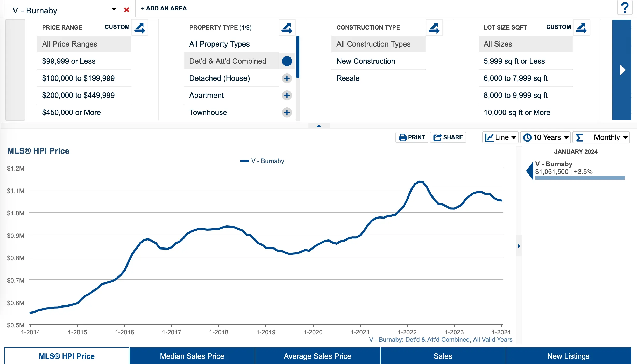Switch to the New Listings tab
637x364 pixels.
tap(568, 355)
